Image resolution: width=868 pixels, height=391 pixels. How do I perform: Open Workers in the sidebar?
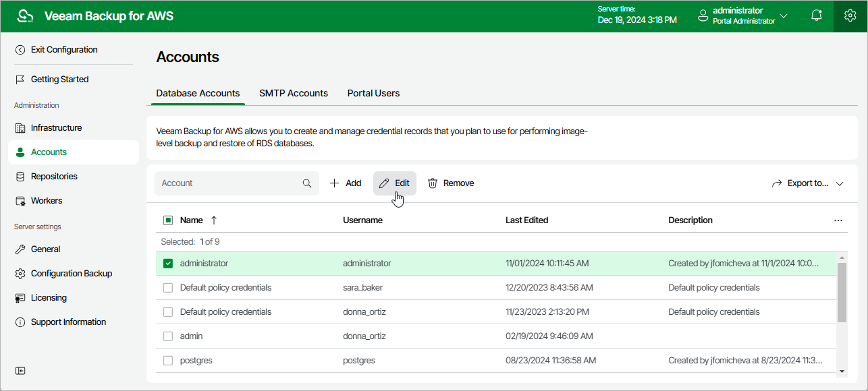point(46,201)
